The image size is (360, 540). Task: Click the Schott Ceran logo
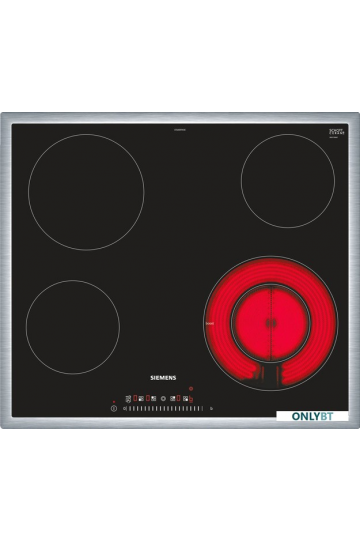click(x=337, y=132)
